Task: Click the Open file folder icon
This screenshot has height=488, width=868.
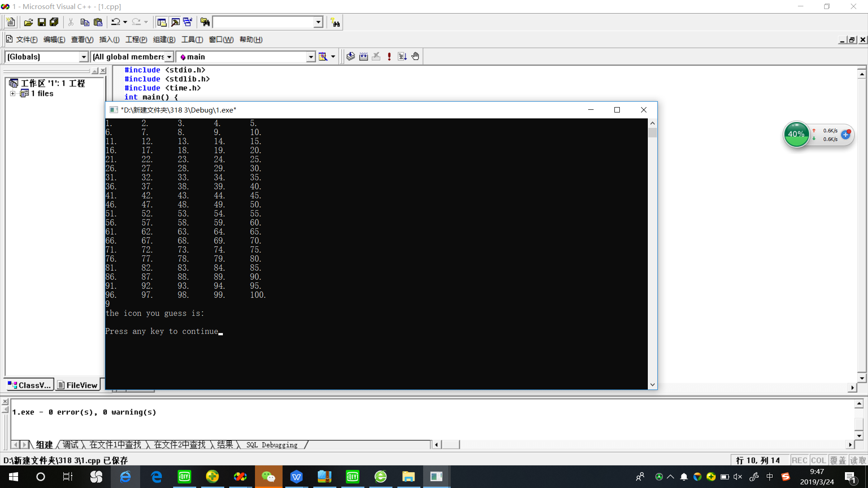Action: point(28,22)
